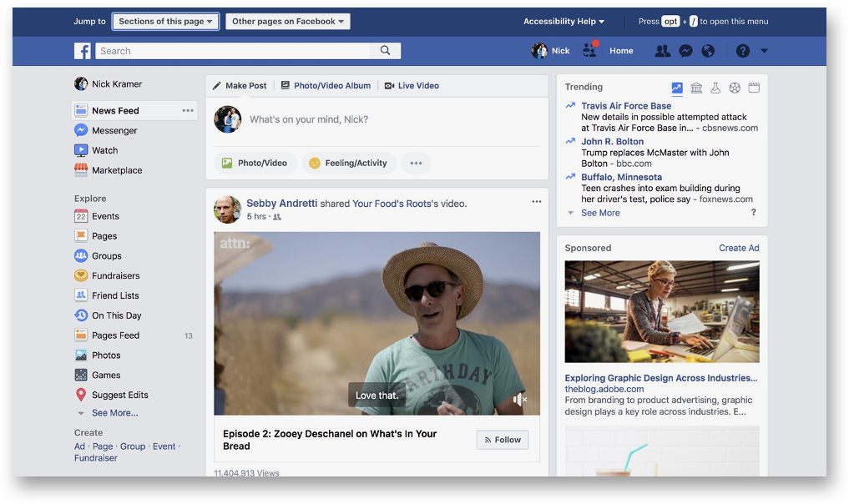The width and height of the screenshot is (849, 504).
Task: Click the Watch icon in left sidebar
Action: point(81,150)
